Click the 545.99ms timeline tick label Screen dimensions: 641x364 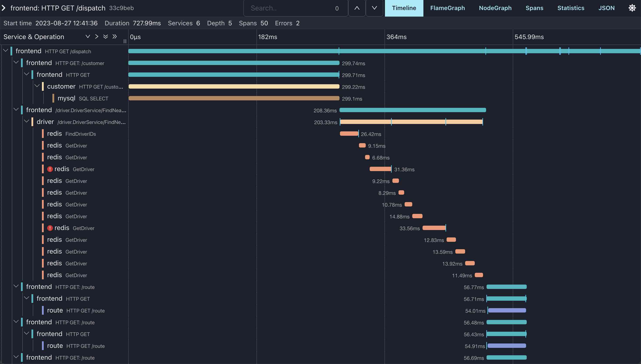click(x=529, y=37)
